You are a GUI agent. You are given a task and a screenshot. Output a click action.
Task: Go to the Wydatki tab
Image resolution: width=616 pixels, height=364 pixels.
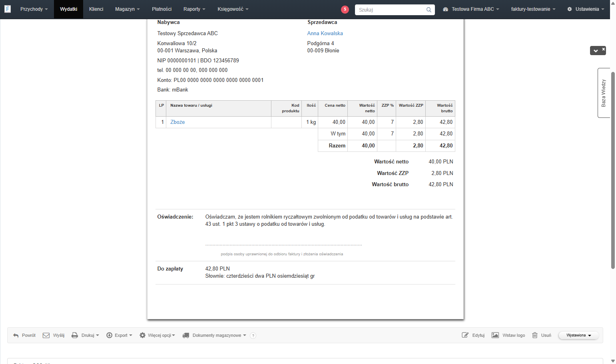(68, 9)
